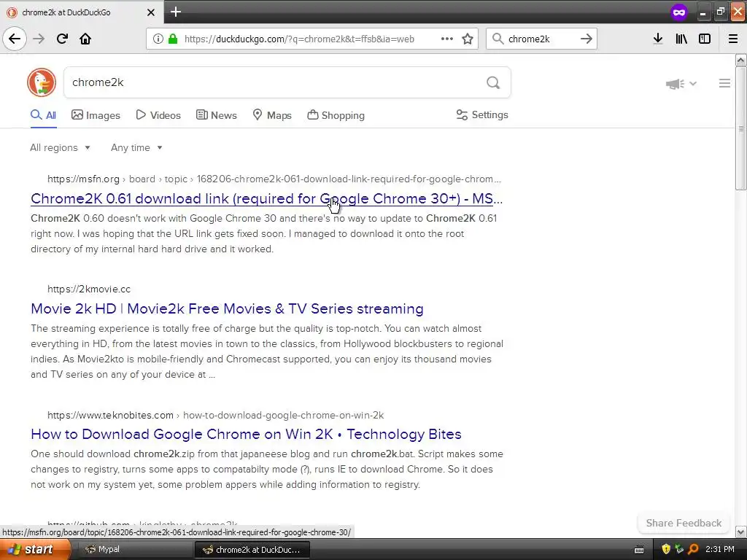Click DuckDuckGo search magnifier button
The image size is (747, 560).
pyautogui.click(x=493, y=83)
